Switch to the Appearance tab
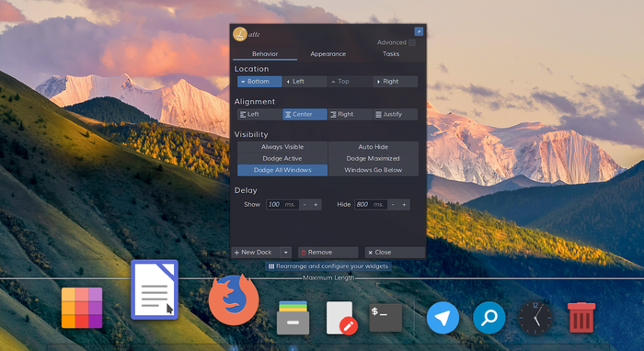644x351 pixels. [x=328, y=53]
